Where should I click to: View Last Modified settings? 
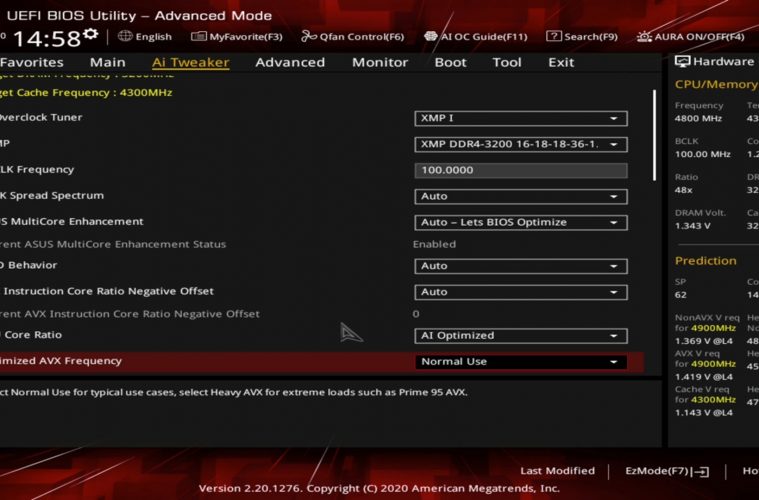click(x=558, y=471)
